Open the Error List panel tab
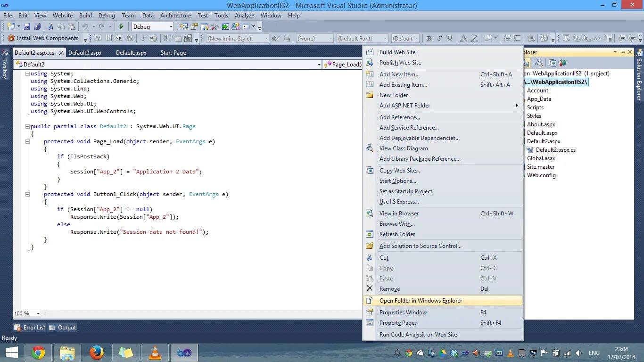This screenshot has width=644, height=362. 30,328
